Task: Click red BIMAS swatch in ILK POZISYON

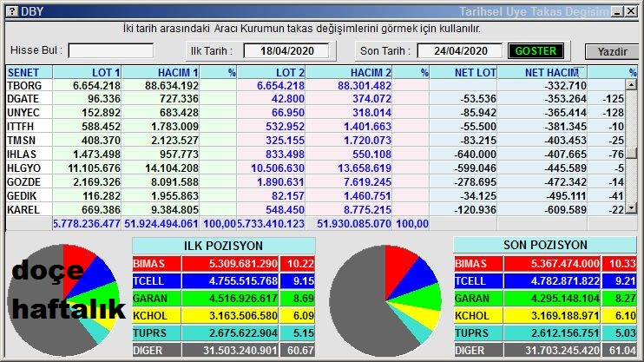Action: point(156,263)
